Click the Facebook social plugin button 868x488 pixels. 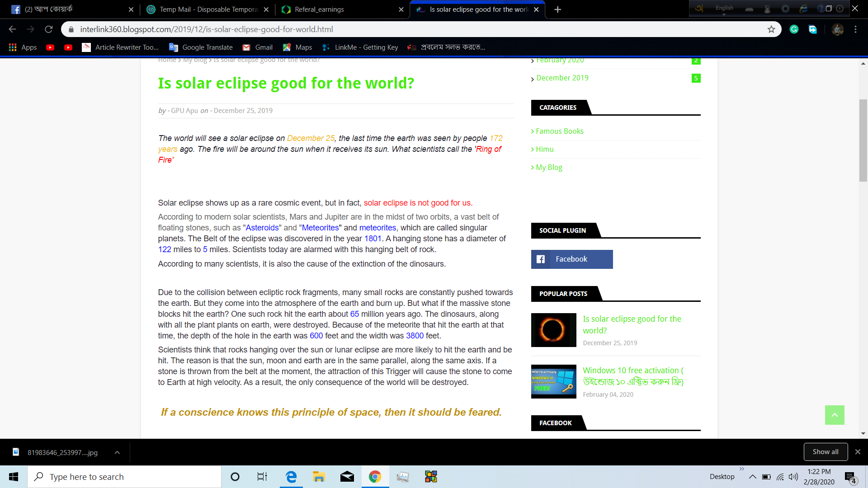(x=572, y=259)
